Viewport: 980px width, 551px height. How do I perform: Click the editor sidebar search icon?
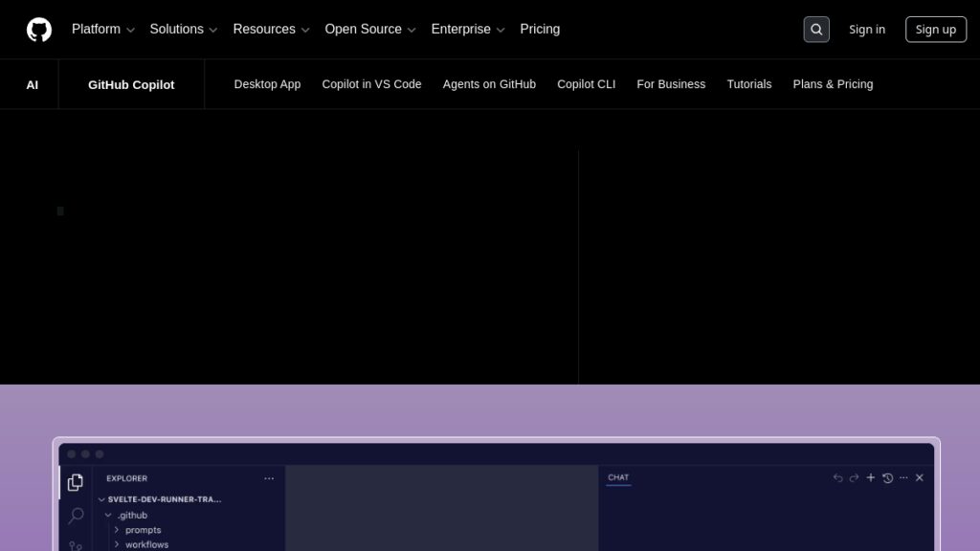(76, 516)
